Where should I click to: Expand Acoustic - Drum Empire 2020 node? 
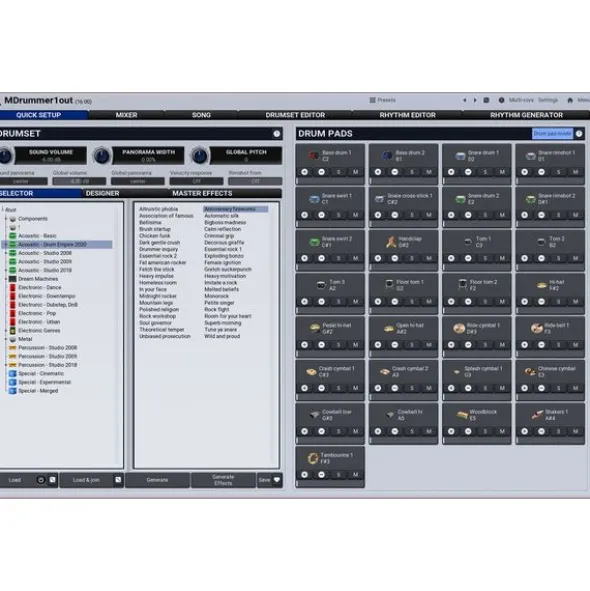point(6,244)
